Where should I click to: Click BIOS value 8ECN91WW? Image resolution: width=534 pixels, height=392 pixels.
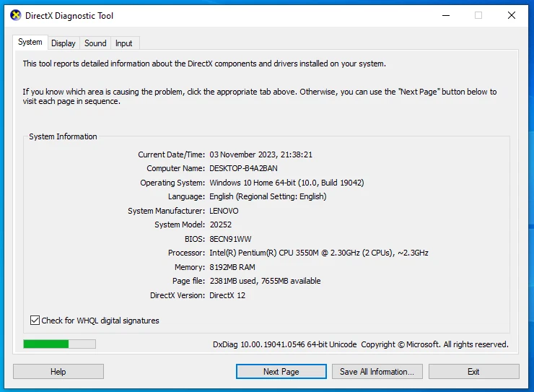(x=230, y=239)
